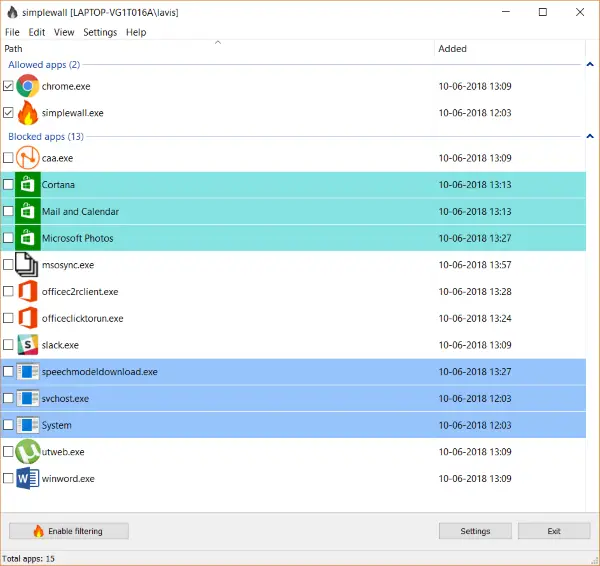Select the green store icon for Cortana

point(28,184)
